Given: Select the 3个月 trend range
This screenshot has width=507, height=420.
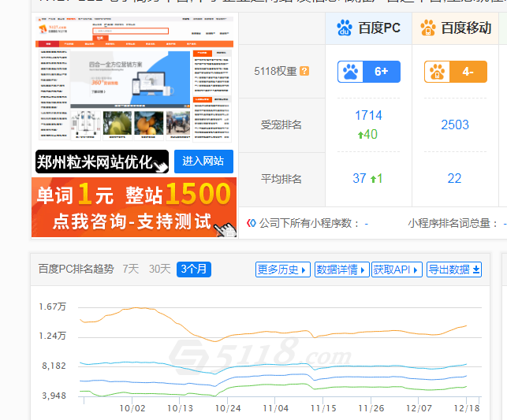Looking at the screenshot, I should click(194, 269).
